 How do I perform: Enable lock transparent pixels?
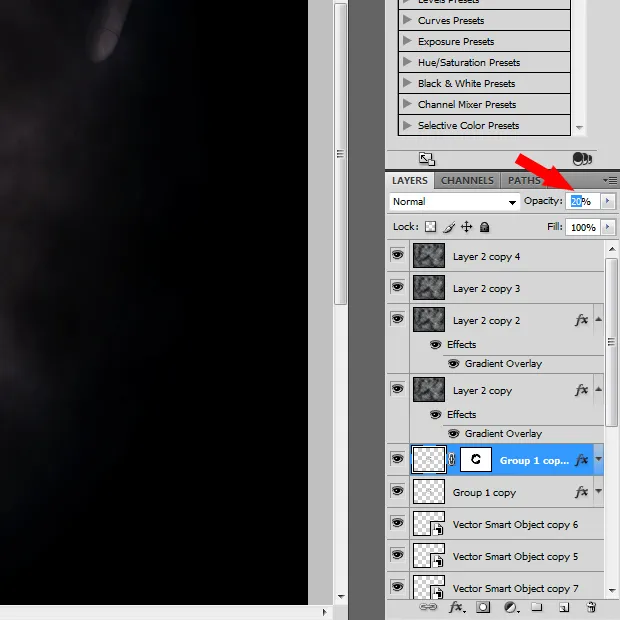(431, 227)
